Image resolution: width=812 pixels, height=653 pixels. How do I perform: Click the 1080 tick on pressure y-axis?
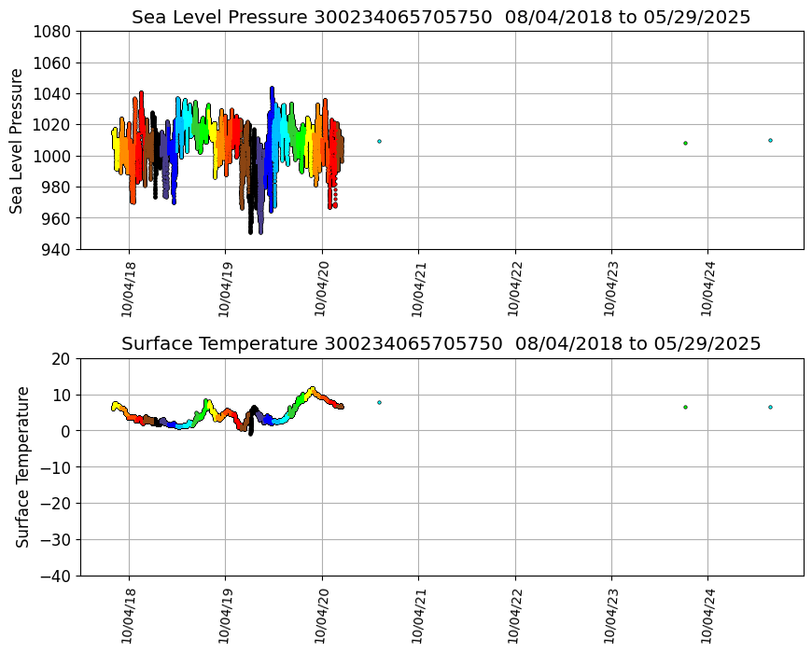tap(54, 32)
